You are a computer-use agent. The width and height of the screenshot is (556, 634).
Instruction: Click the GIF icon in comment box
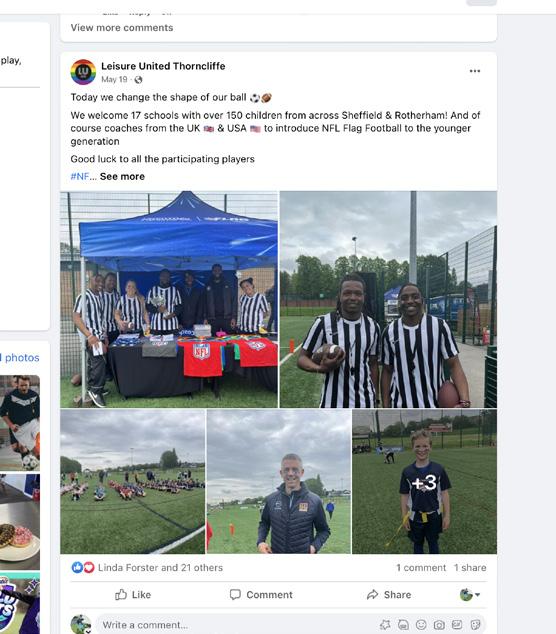tap(457, 625)
